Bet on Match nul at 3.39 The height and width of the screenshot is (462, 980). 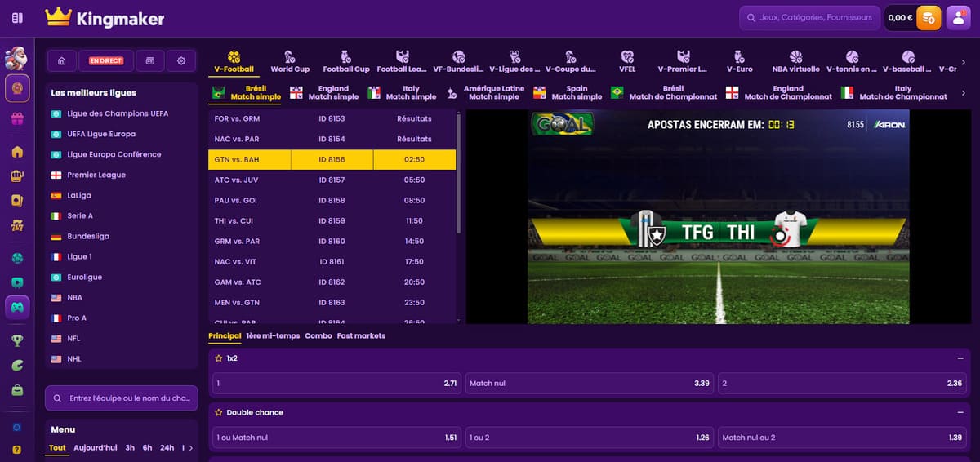point(590,384)
